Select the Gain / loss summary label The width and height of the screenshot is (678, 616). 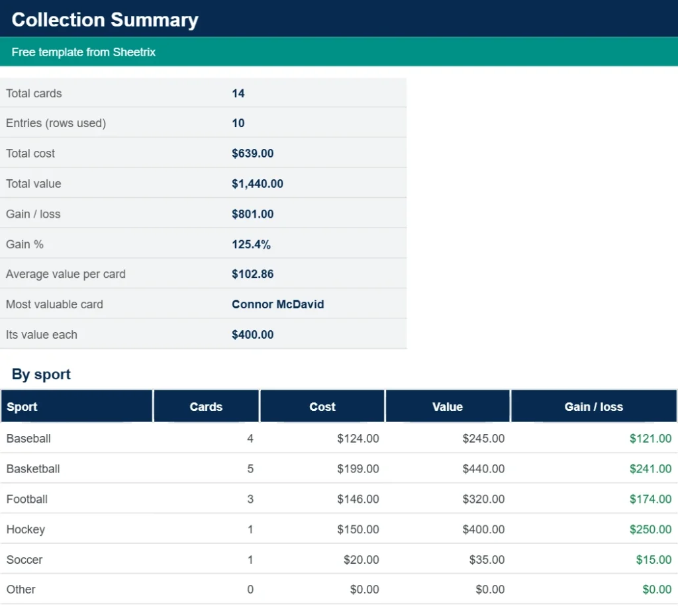[x=33, y=214]
